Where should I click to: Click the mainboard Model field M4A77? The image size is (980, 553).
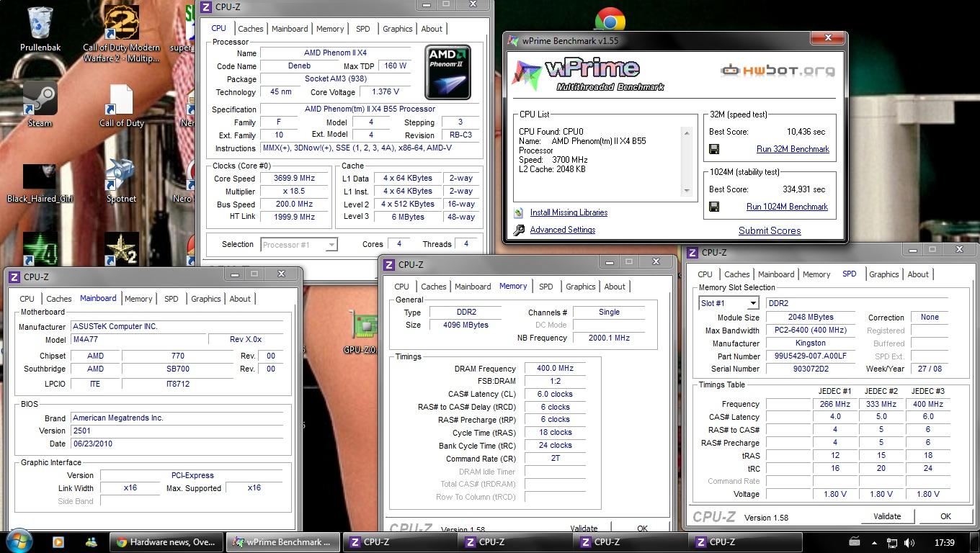[x=138, y=340]
